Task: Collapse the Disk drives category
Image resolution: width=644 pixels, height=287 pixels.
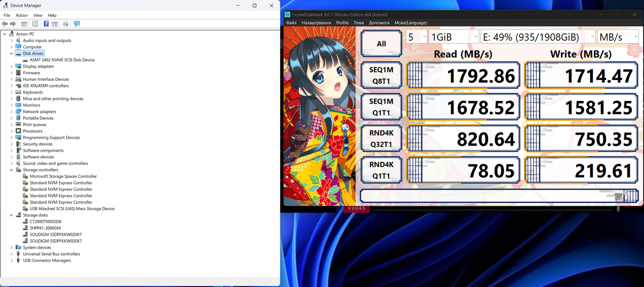Action: 12,53
